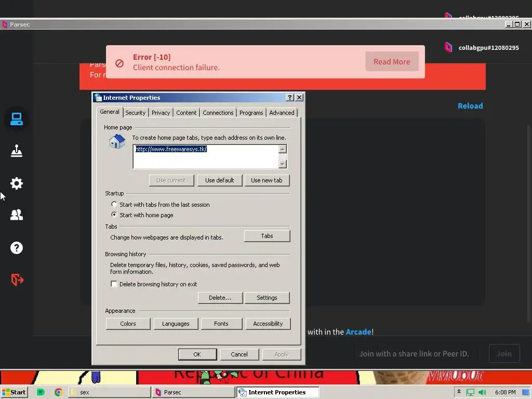This screenshot has height=399, width=532.
Task: Open the Languages button
Action: [176, 324]
